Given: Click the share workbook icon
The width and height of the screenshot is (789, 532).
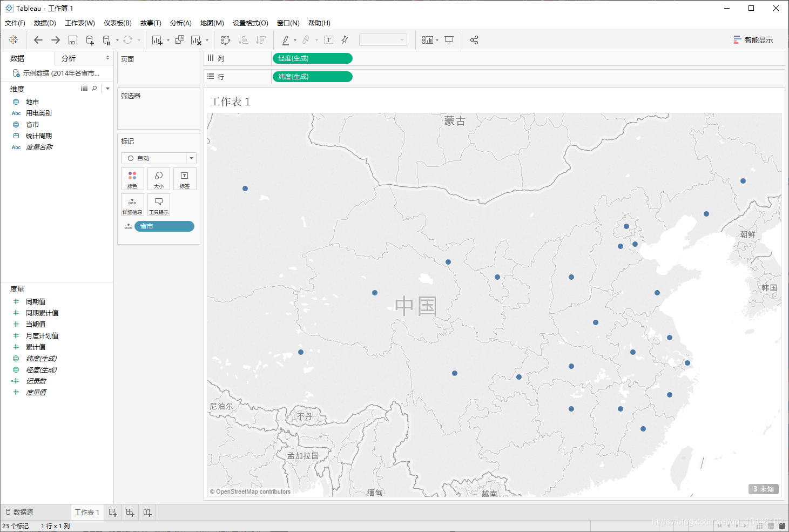Looking at the screenshot, I should [474, 40].
